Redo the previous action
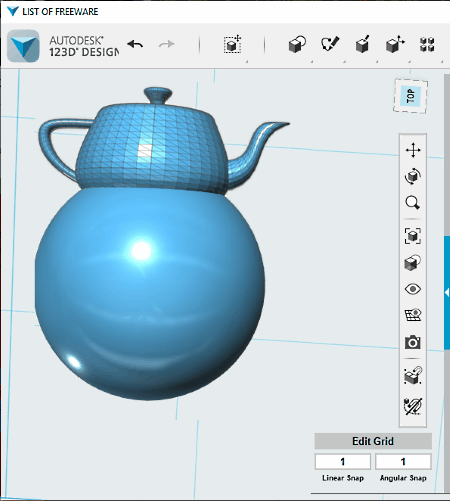The image size is (450, 501). click(167, 44)
